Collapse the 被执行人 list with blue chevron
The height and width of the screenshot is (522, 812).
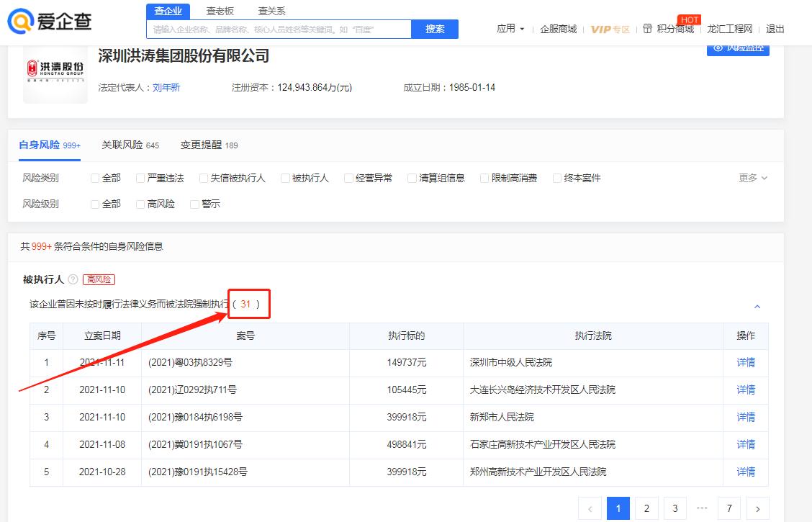(757, 306)
